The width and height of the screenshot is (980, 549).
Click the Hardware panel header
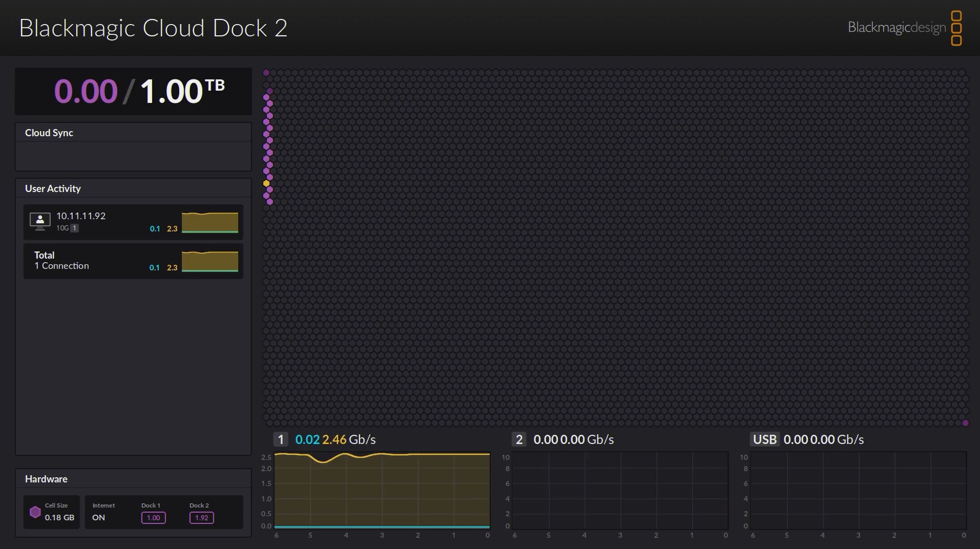click(x=133, y=479)
